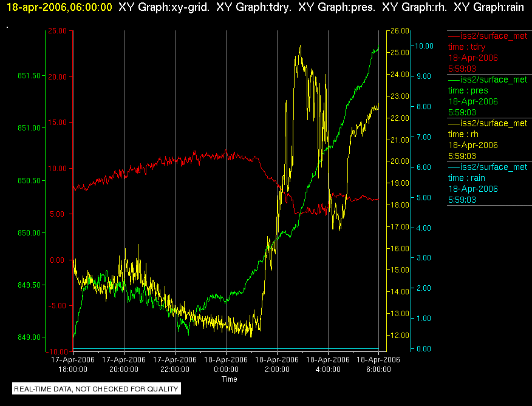Select the 'XY Graph:rh.' title label
This screenshot has width=532, height=406.
(414, 7)
